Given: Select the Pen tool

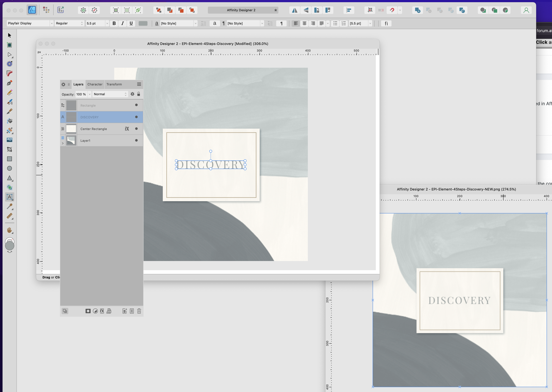Looking at the screenshot, I should tap(9, 83).
